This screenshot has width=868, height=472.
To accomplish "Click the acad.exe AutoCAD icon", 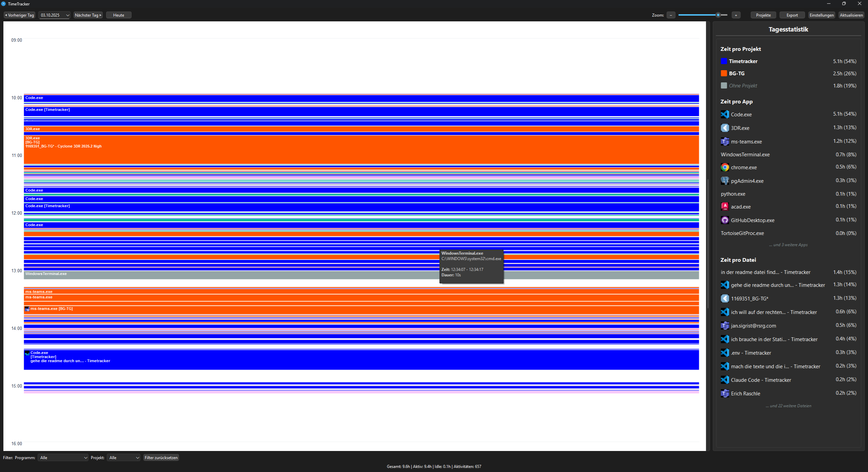I will point(725,206).
